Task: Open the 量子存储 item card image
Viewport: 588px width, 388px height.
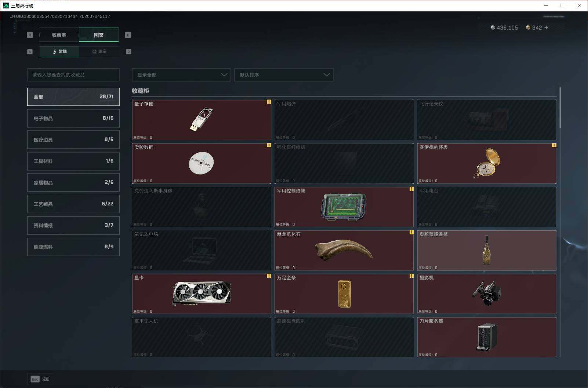Action: [202, 119]
